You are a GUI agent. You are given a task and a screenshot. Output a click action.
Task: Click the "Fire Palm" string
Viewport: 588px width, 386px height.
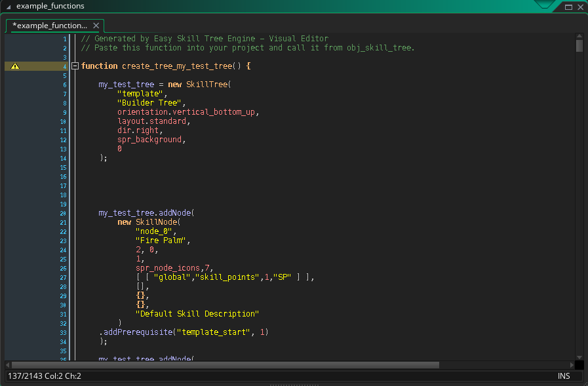(161, 241)
